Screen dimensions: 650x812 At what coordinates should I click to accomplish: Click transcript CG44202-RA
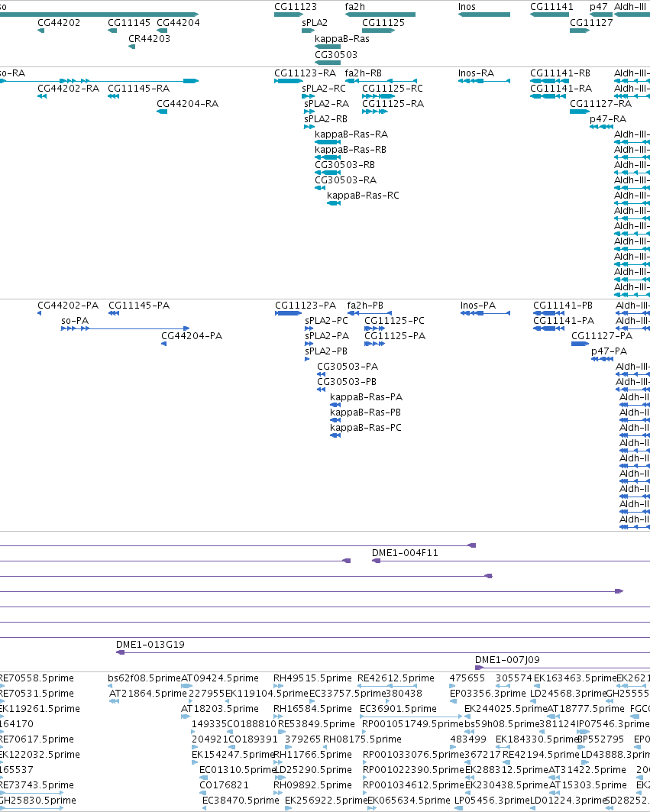(69, 89)
